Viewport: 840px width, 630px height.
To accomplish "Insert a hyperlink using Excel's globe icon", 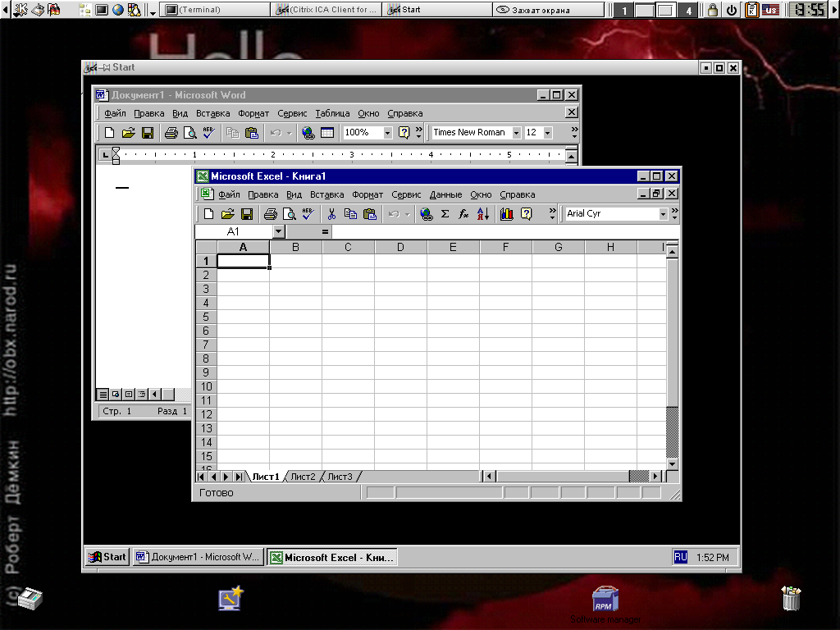I will click(x=427, y=214).
